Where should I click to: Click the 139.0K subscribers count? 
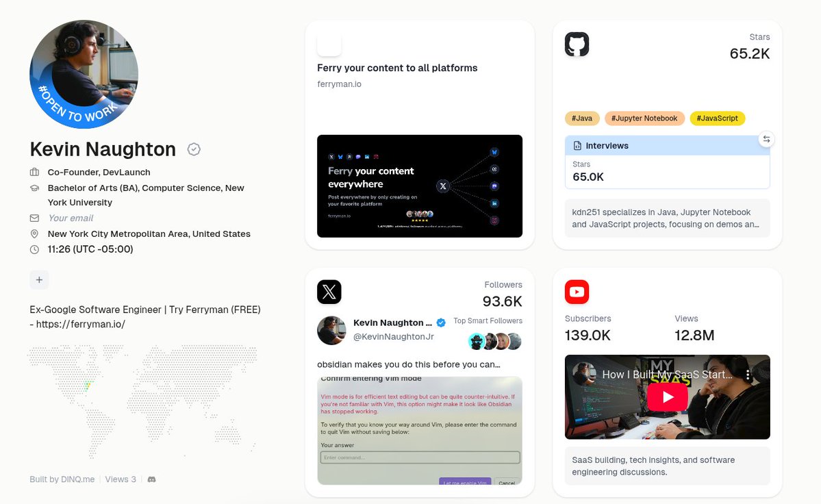tap(588, 336)
